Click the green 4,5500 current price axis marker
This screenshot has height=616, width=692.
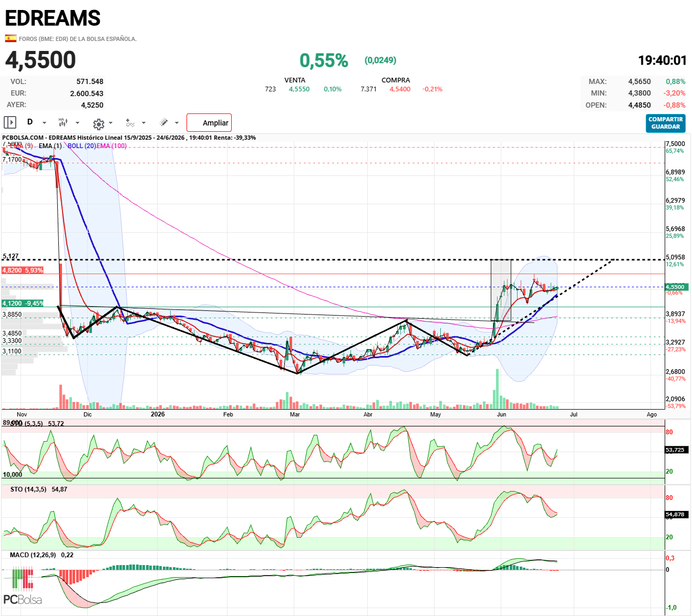[x=677, y=287]
